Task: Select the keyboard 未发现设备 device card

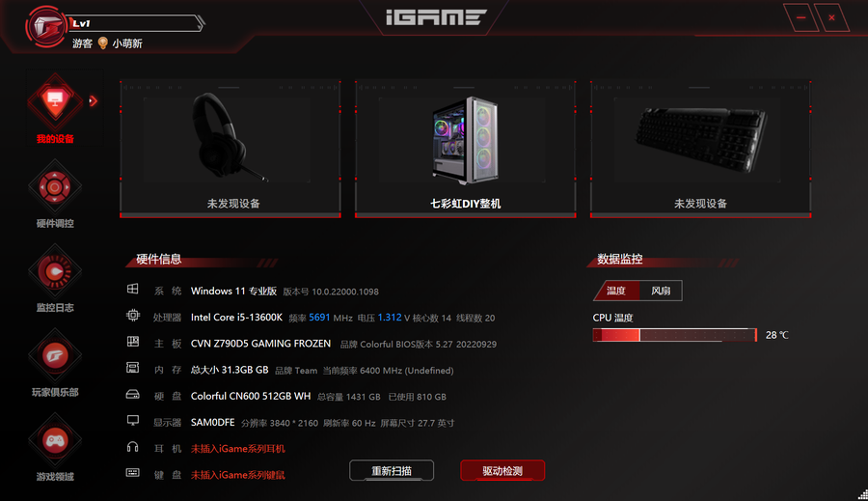Action: (701, 150)
